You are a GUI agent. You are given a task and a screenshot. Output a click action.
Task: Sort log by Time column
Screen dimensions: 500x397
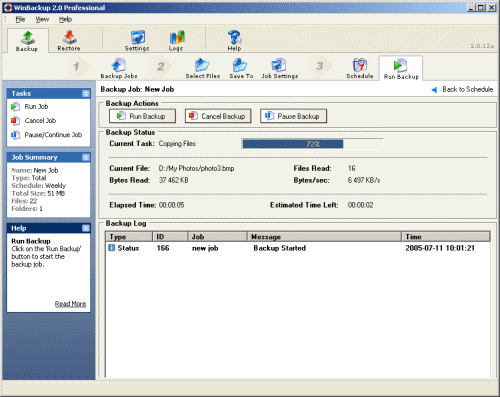[446, 237]
